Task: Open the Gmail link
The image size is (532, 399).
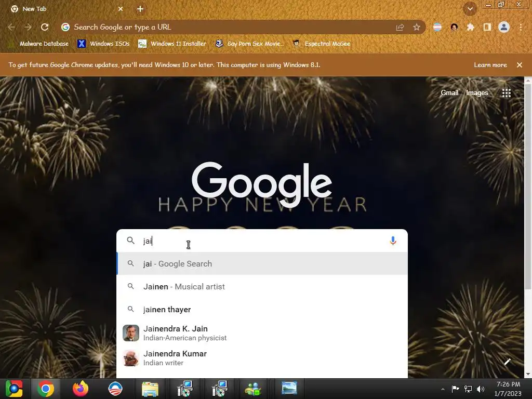Action: pyautogui.click(x=449, y=92)
